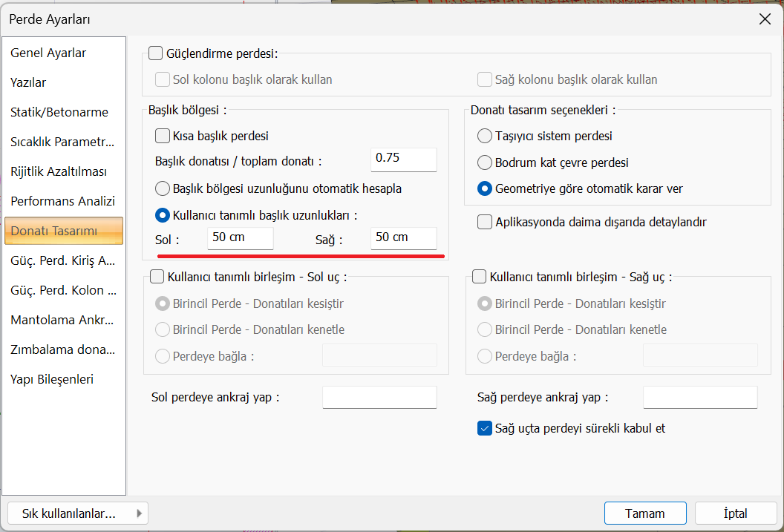The image size is (784, 532).
Task: Enable Kullanıcı tanımlı birleşim - Sağ uç
Action: [x=479, y=277]
